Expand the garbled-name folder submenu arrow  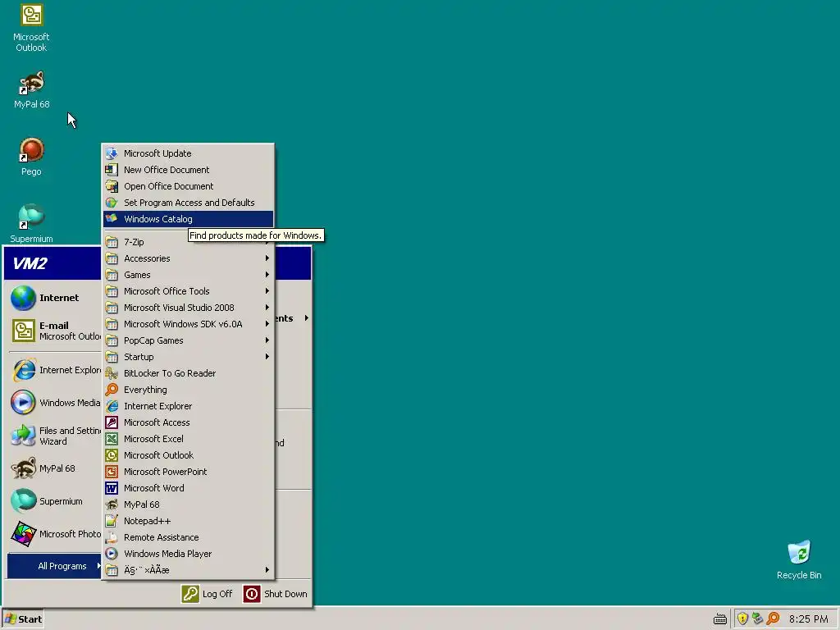(x=267, y=570)
